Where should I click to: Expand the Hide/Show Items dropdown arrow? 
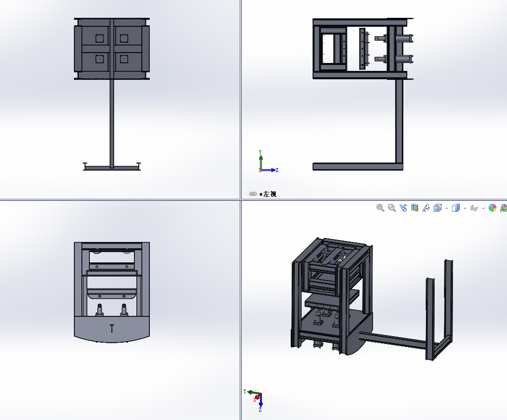483,208
